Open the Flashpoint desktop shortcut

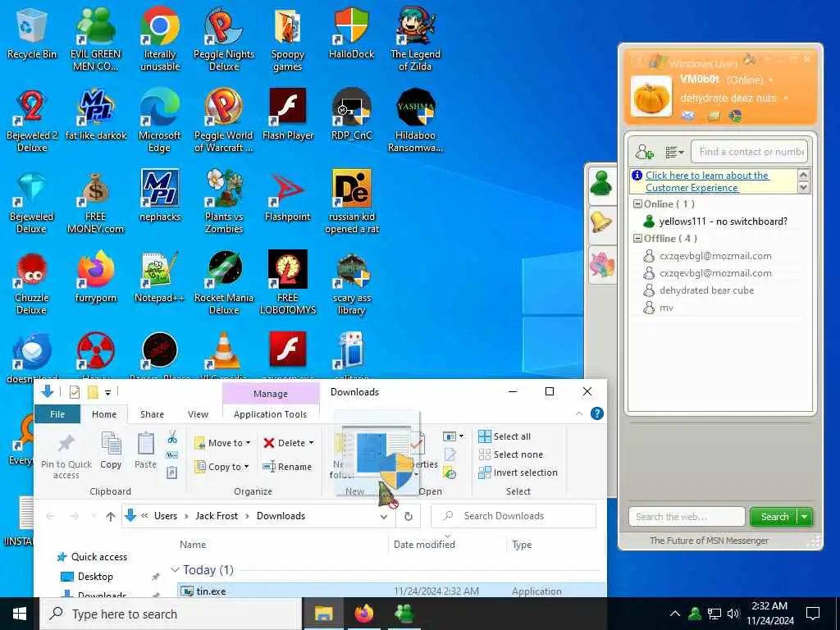pos(288,196)
